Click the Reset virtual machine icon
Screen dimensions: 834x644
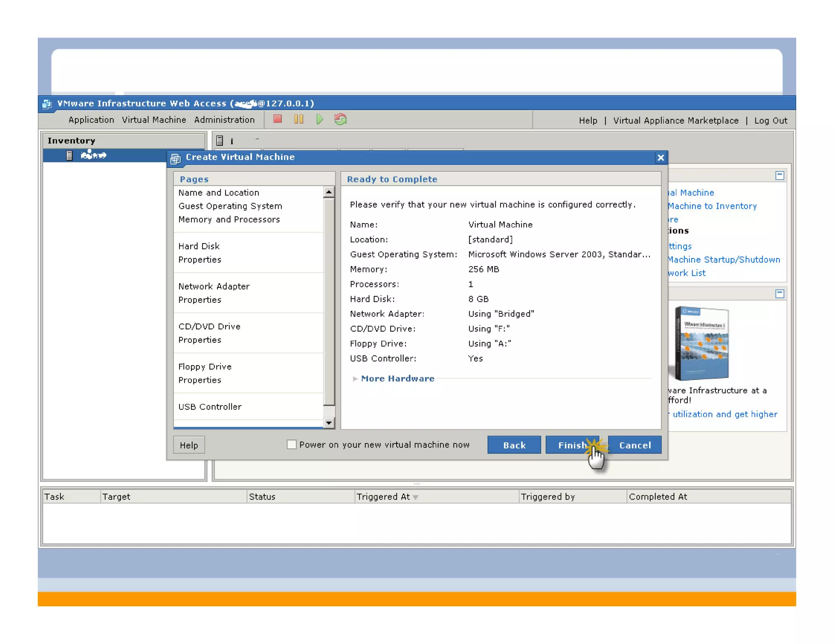click(x=340, y=119)
